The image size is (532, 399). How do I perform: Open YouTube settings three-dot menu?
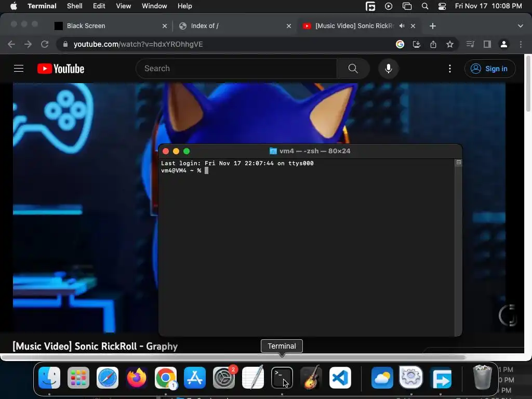click(450, 69)
